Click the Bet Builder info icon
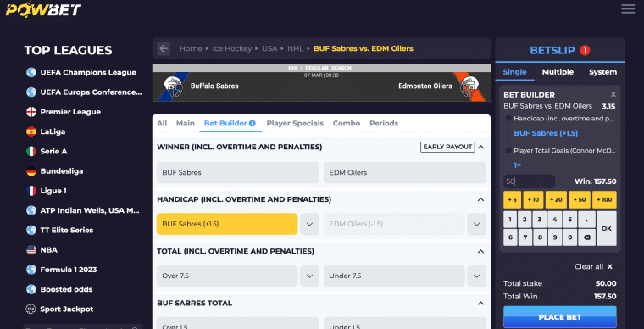Image resolution: width=644 pixels, height=329 pixels. click(253, 123)
